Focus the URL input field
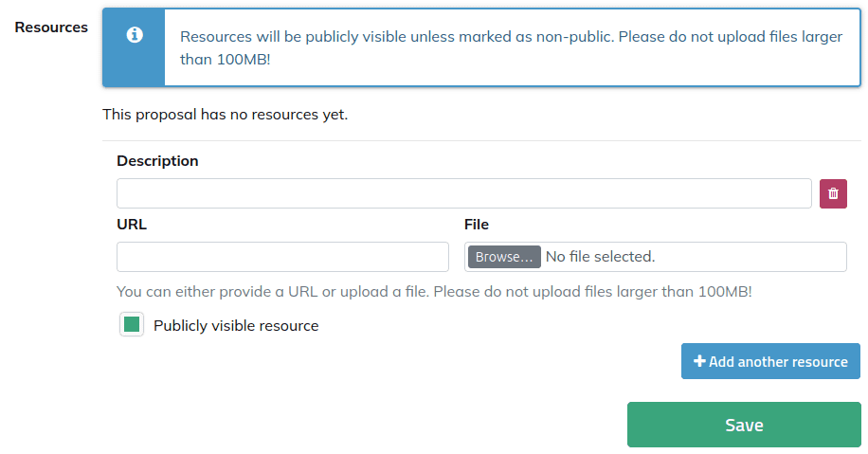 click(x=282, y=257)
